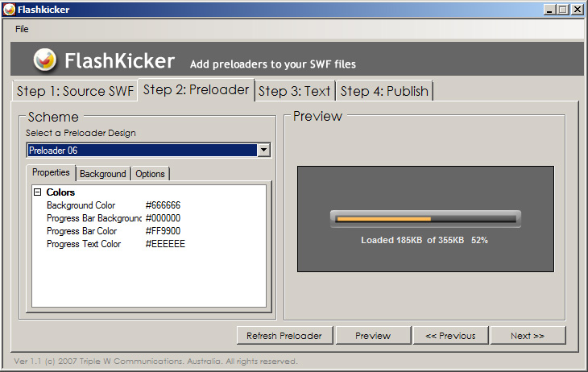Open the File menu
Screen dimensions: 588x372
[x=22, y=29]
